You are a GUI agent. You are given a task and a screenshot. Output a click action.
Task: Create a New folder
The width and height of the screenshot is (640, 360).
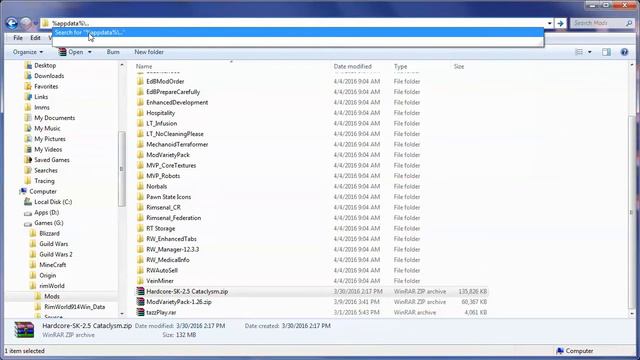point(149,52)
